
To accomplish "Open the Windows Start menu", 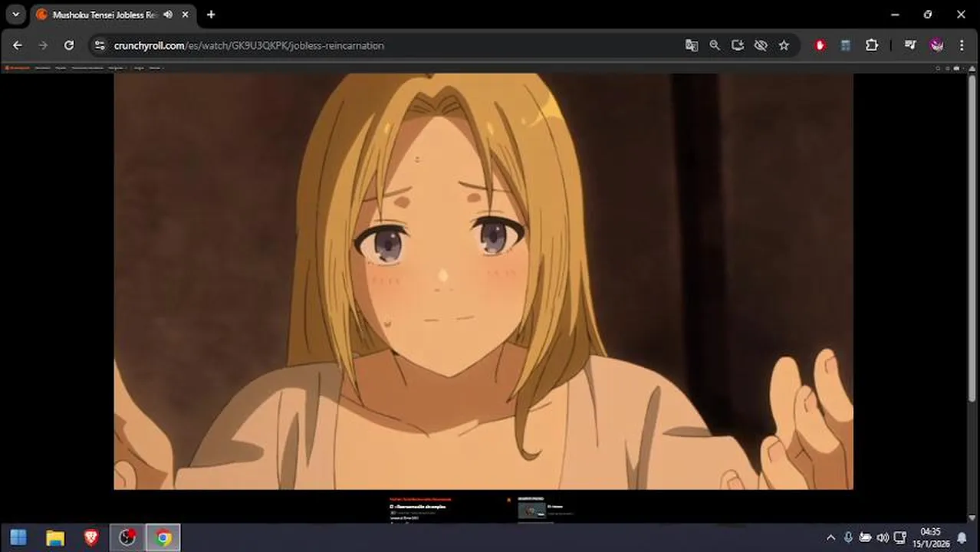I will 18,537.
